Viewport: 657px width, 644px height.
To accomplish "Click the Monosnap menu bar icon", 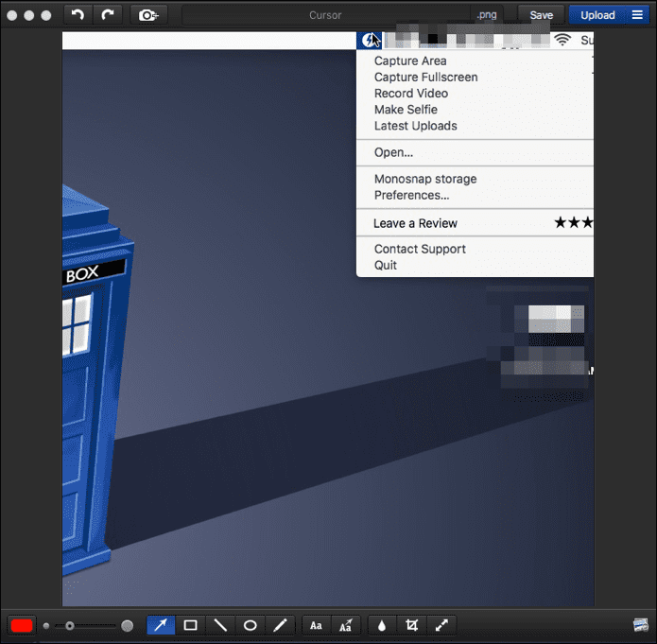I will click(x=369, y=41).
